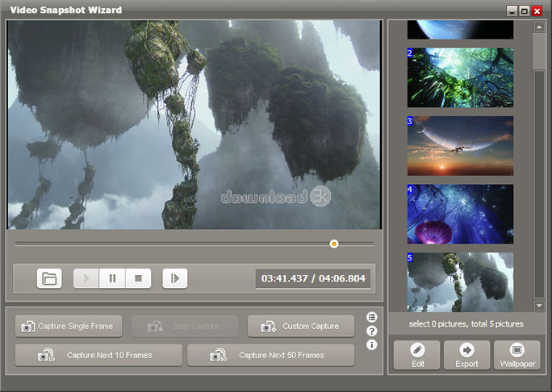Viewport: 552px width, 392px height.
Task: Pause the video playback
Action: click(x=112, y=278)
